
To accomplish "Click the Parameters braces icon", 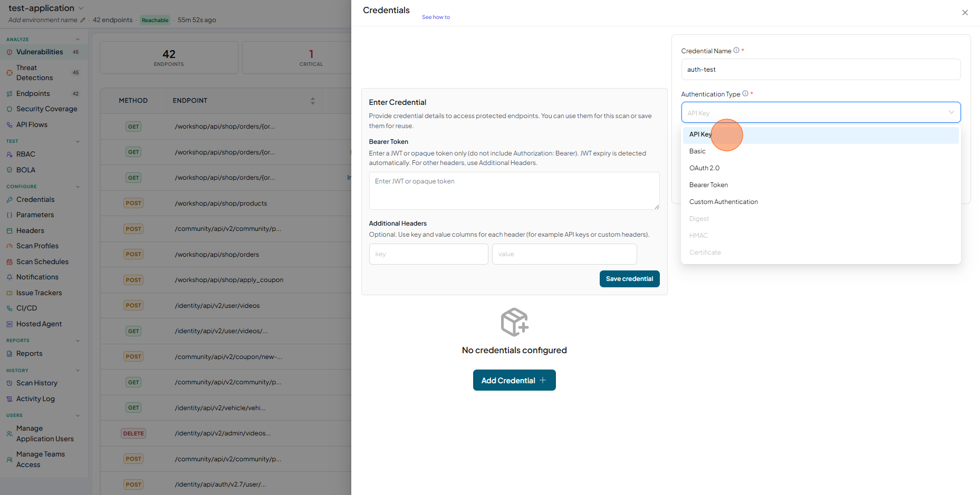I will point(9,215).
